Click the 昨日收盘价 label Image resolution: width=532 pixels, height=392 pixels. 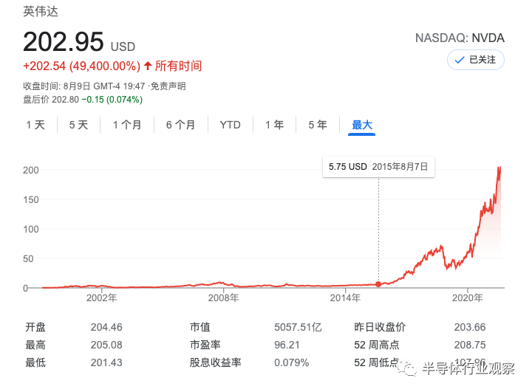[380, 327]
